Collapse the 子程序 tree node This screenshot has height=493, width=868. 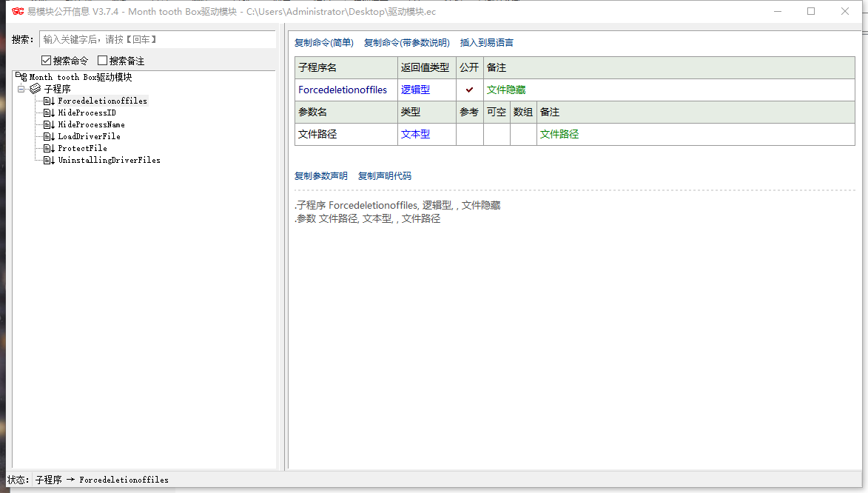[x=21, y=89]
